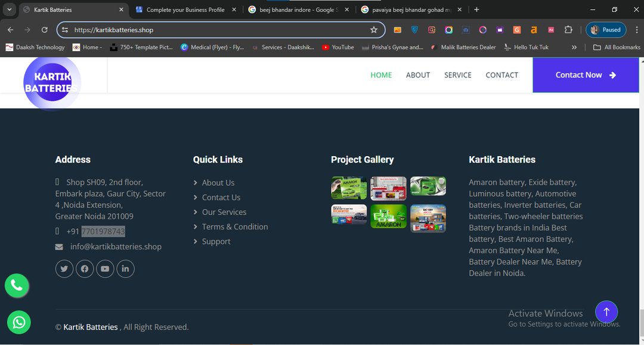Screen dimensions: 644x345
Task: Click the scroll-to-top arrow button
Action: 606,312
